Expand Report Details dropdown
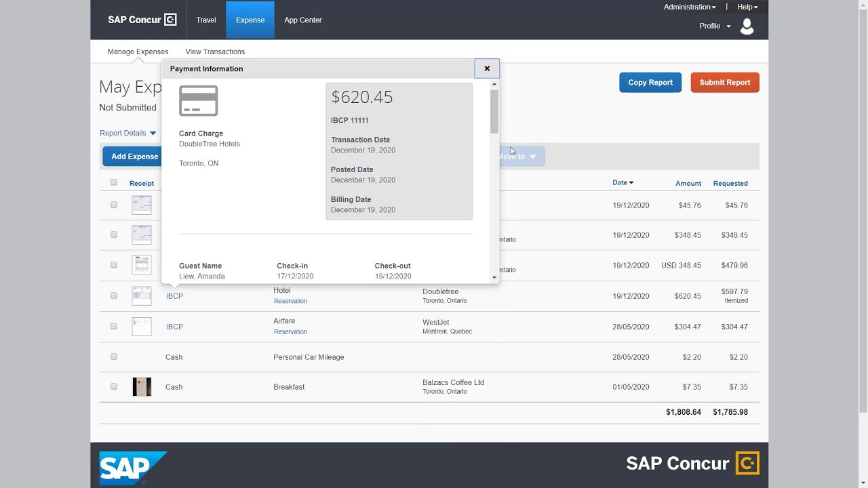The image size is (868, 488). pyautogui.click(x=127, y=133)
